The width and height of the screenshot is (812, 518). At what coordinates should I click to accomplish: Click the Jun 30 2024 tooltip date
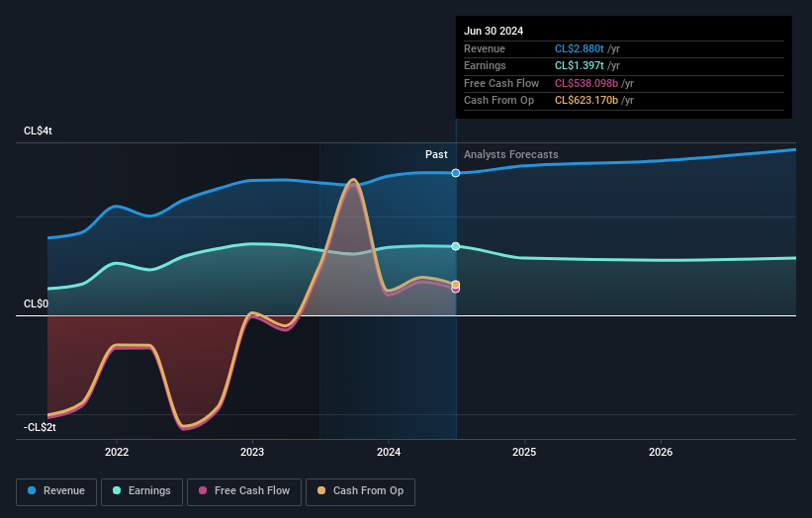494,31
